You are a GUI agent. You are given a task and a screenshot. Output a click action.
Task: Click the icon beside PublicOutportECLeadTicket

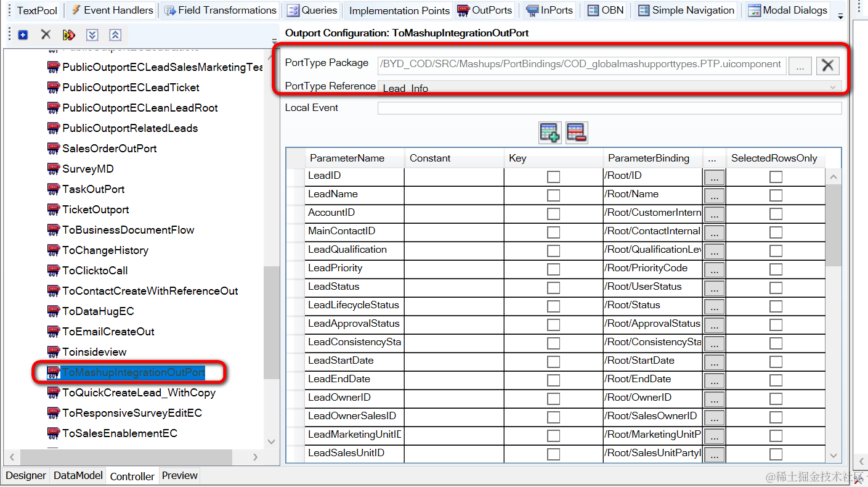pos(54,88)
